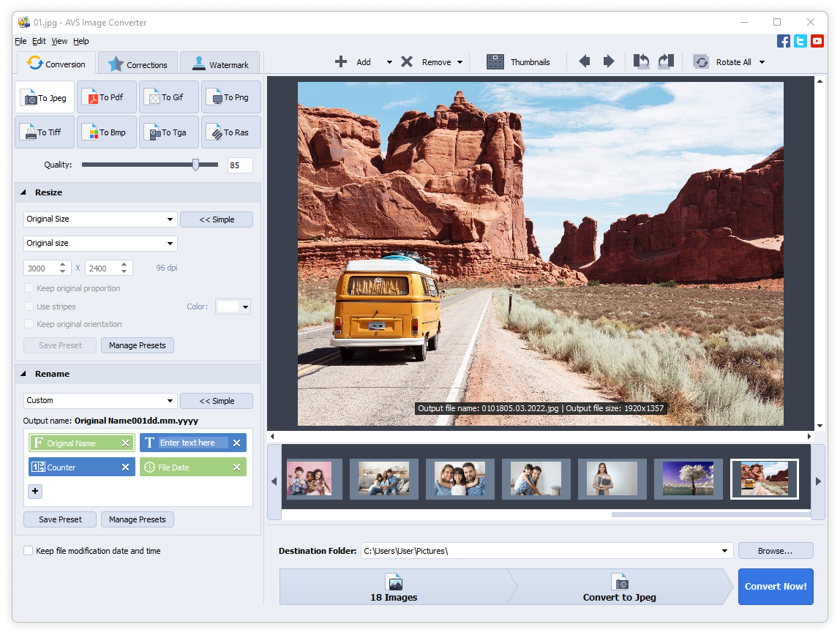Image resolution: width=840 pixels, height=635 pixels.
Task: Click Browse... for destination folder
Action: point(775,551)
